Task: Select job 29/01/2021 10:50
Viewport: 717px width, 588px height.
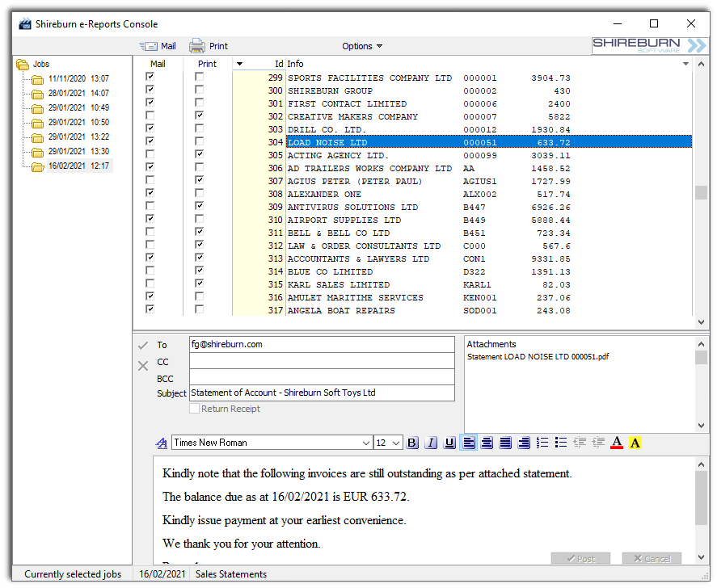Action: tap(78, 123)
